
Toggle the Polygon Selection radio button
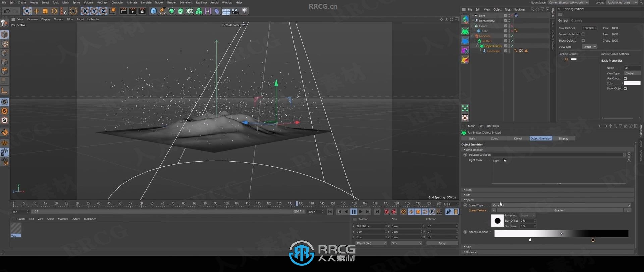click(465, 155)
